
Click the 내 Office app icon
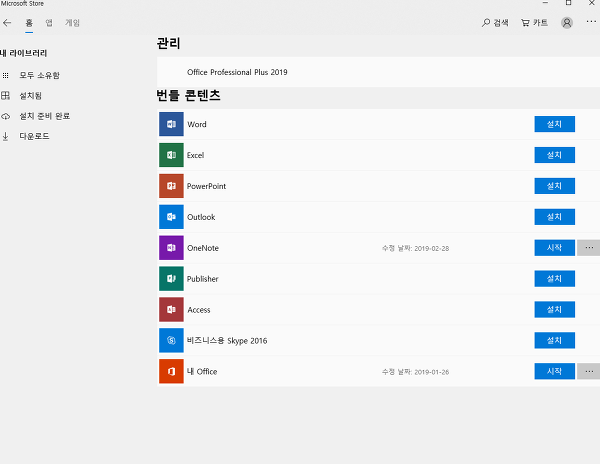[171, 371]
